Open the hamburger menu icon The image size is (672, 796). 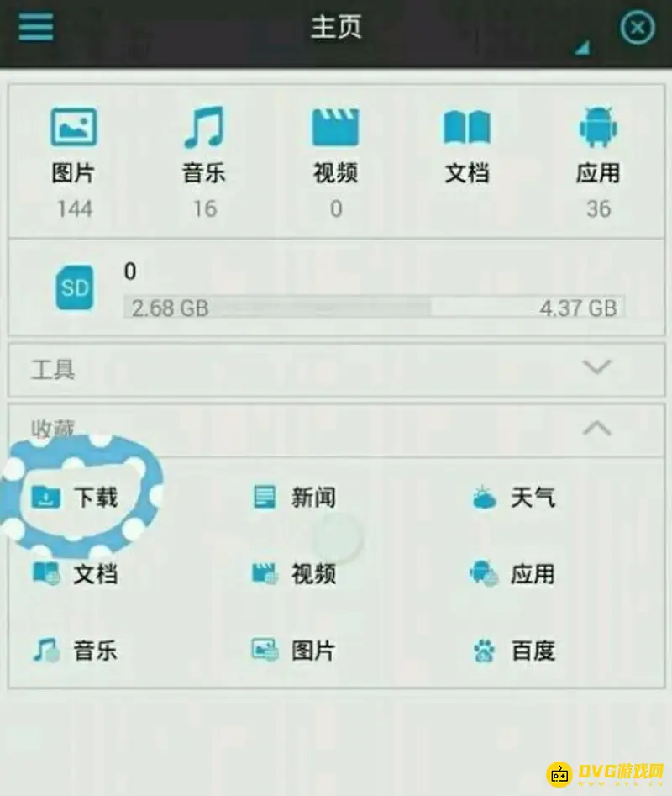[36, 26]
